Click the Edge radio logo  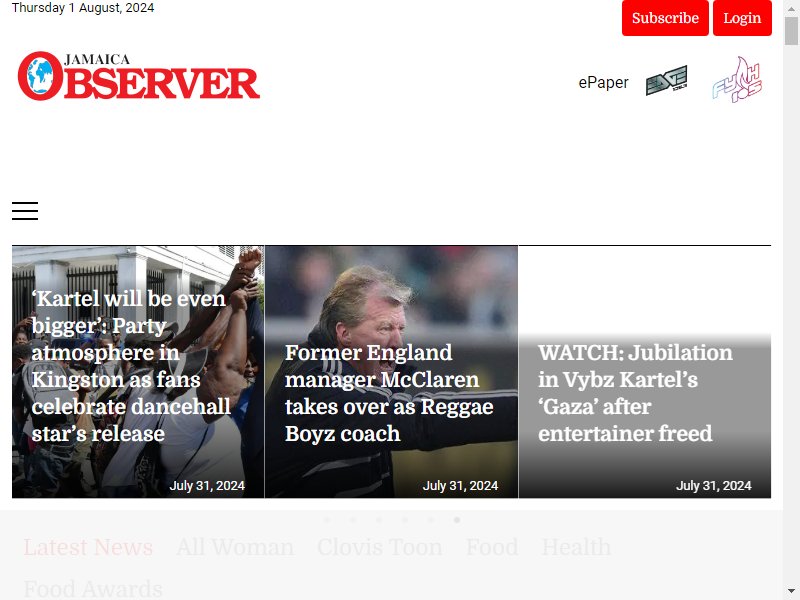[666, 80]
